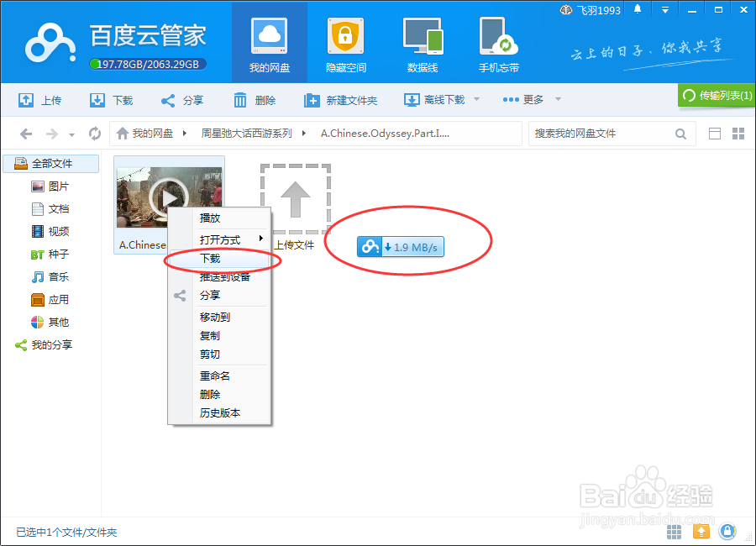The image size is (756, 546).
Task: Open the notification bell
Action: (x=638, y=9)
